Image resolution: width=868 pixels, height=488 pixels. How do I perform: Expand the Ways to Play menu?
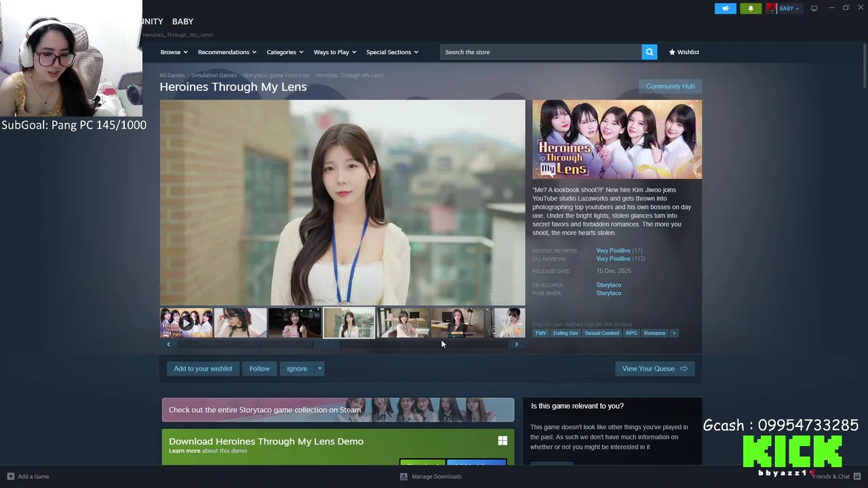click(x=334, y=52)
